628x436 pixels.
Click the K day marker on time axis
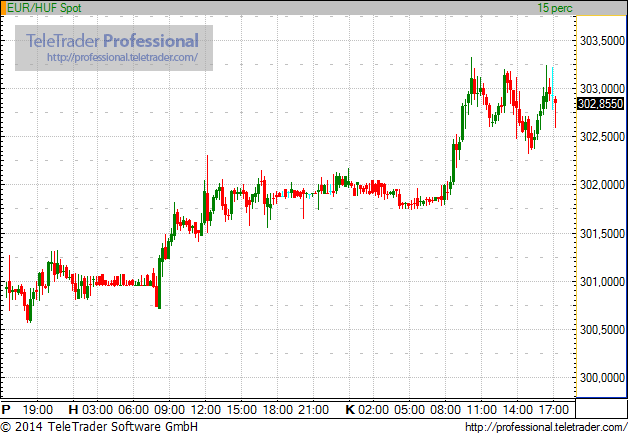coord(350,410)
